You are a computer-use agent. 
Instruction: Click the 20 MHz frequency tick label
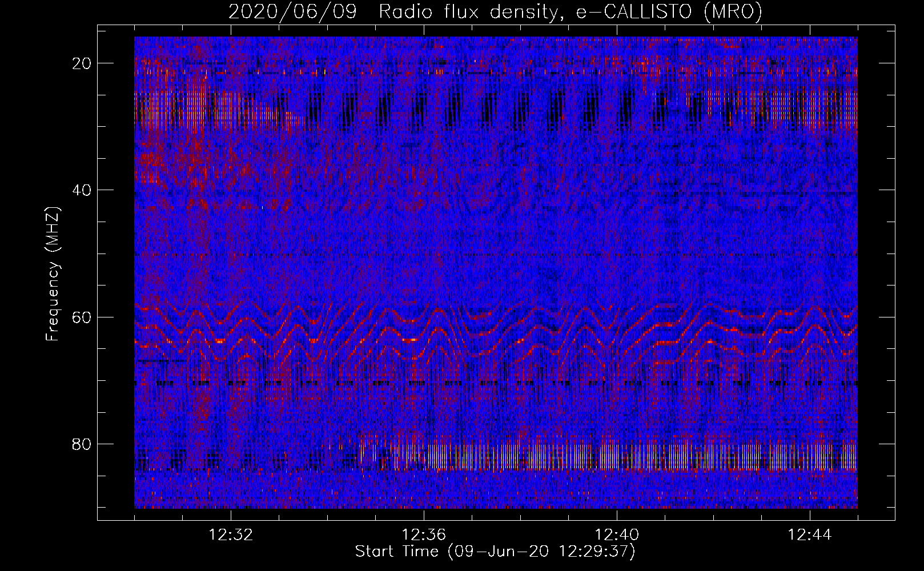(82, 63)
